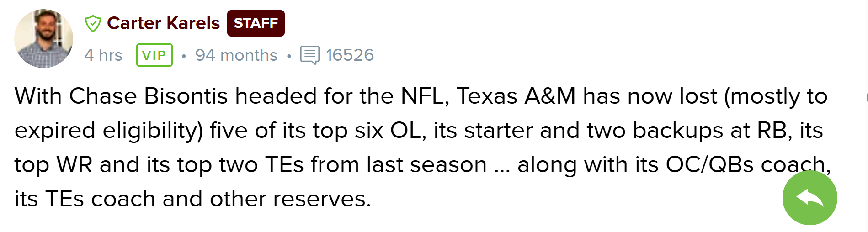The image size is (868, 232).
Task: Click the green reply arrow button
Action: (809, 198)
